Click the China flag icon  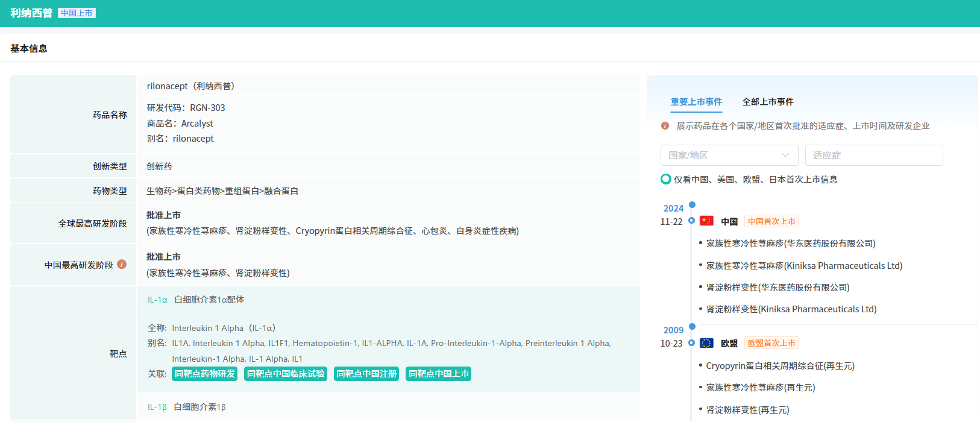click(706, 221)
